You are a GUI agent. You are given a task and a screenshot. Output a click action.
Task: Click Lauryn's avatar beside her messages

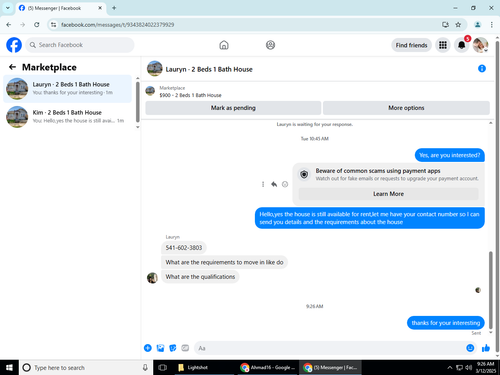(152, 278)
